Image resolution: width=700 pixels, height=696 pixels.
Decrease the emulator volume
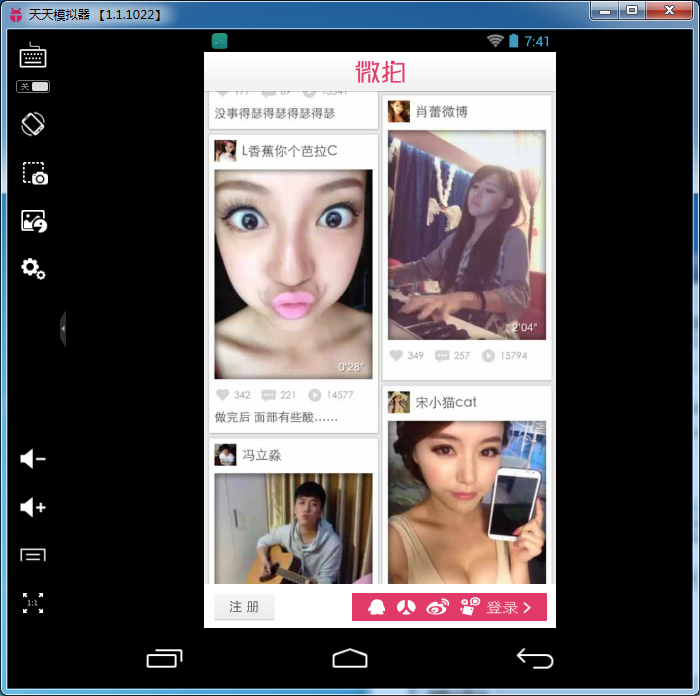tap(33, 459)
